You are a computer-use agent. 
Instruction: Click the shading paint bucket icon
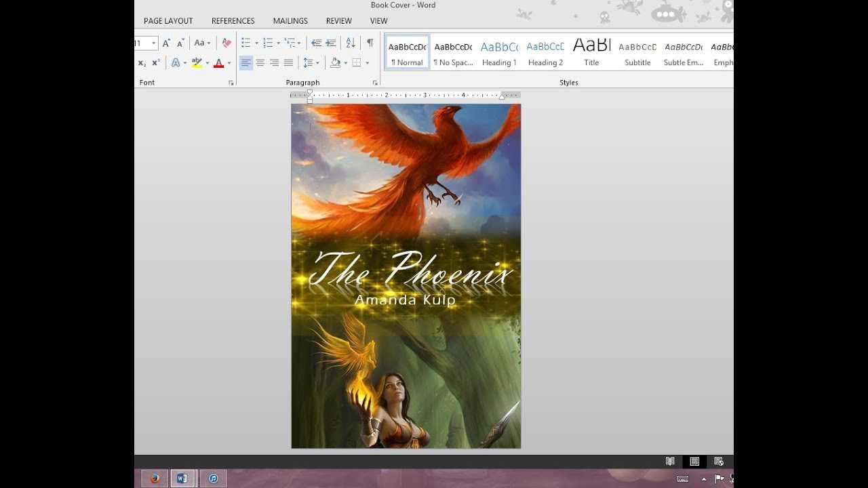(335, 63)
